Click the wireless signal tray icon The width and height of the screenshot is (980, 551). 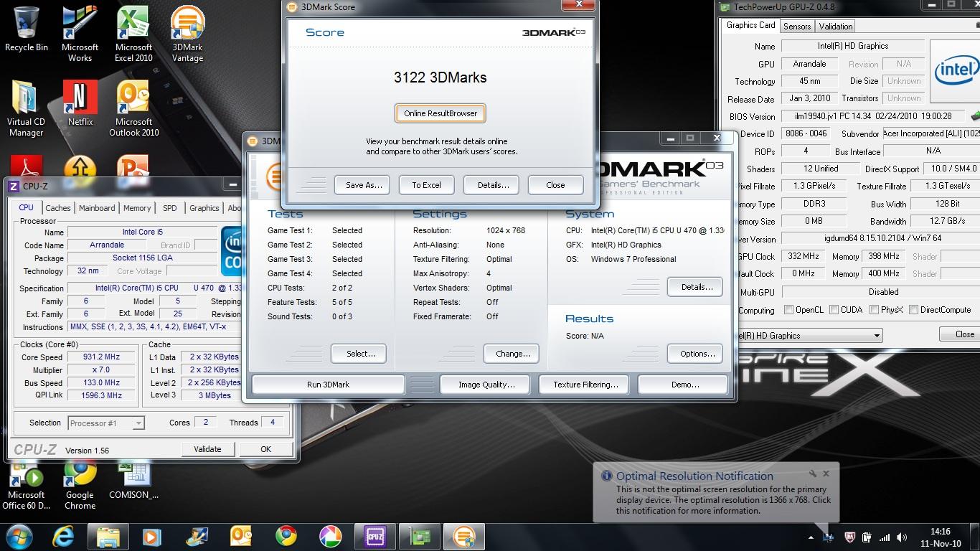tap(884, 537)
